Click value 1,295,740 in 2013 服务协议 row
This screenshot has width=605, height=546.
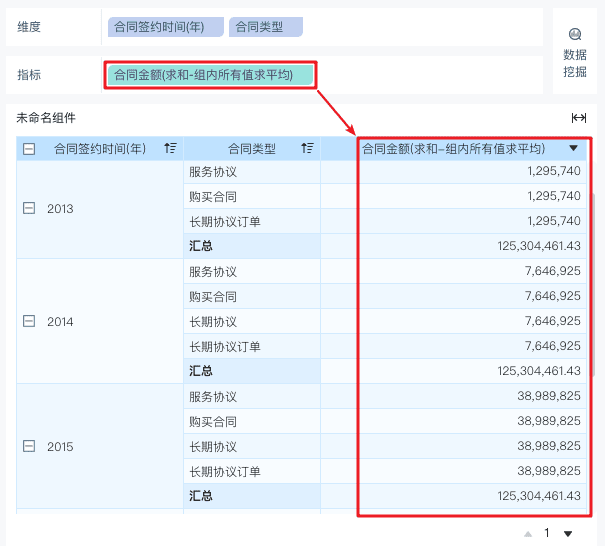pyautogui.click(x=554, y=171)
